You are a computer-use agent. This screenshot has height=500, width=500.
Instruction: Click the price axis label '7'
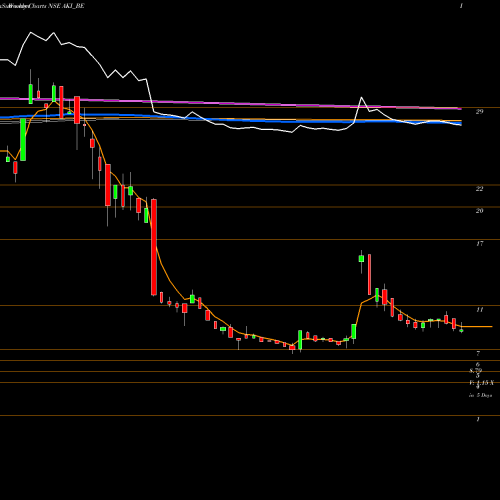coord(478,353)
